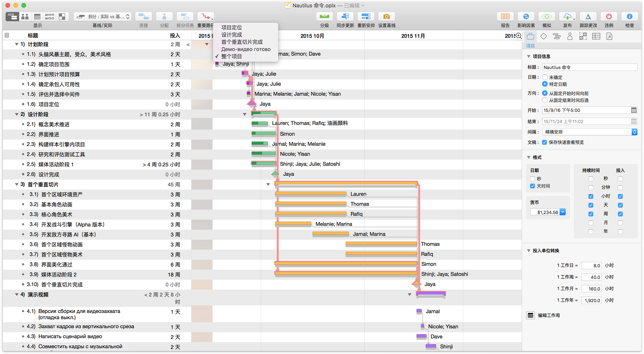
Task: Open the 报告 report icon
Action: pyautogui.click(x=505, y=17)
